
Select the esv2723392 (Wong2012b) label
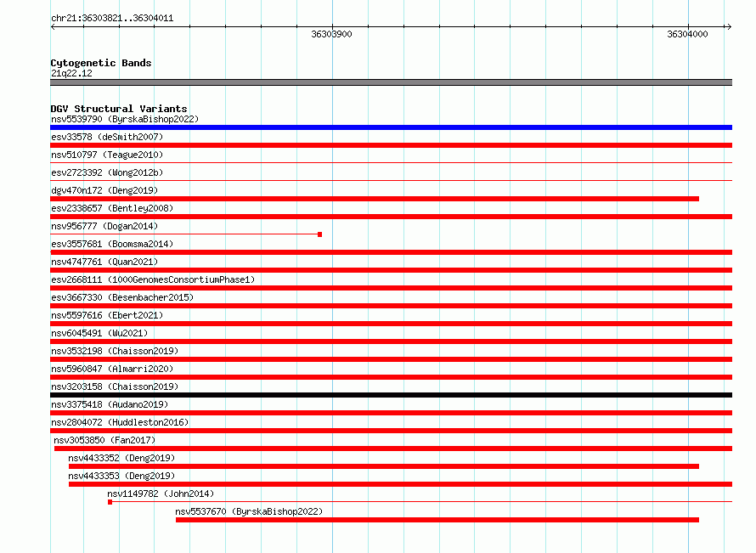[107, 172]
